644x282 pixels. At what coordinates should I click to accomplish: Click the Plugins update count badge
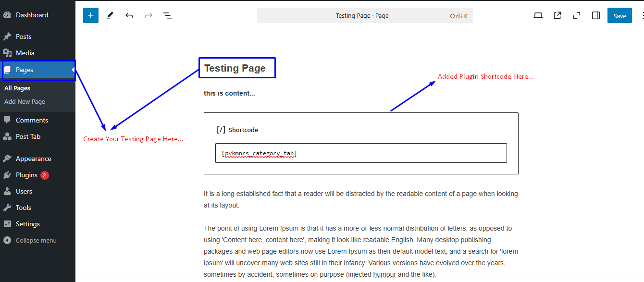pyautogui.click(x=45, y=175)
